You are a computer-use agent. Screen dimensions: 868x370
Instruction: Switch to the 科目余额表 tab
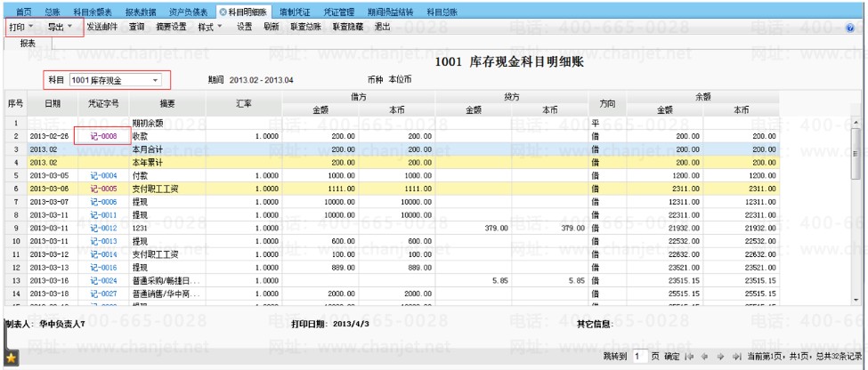coord(93,12)
